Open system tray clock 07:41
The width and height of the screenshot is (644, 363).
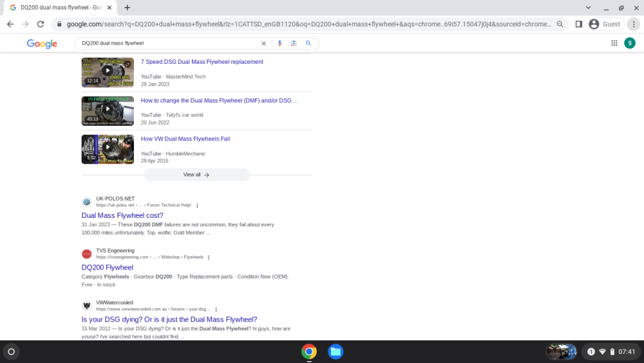coord(627,351)
